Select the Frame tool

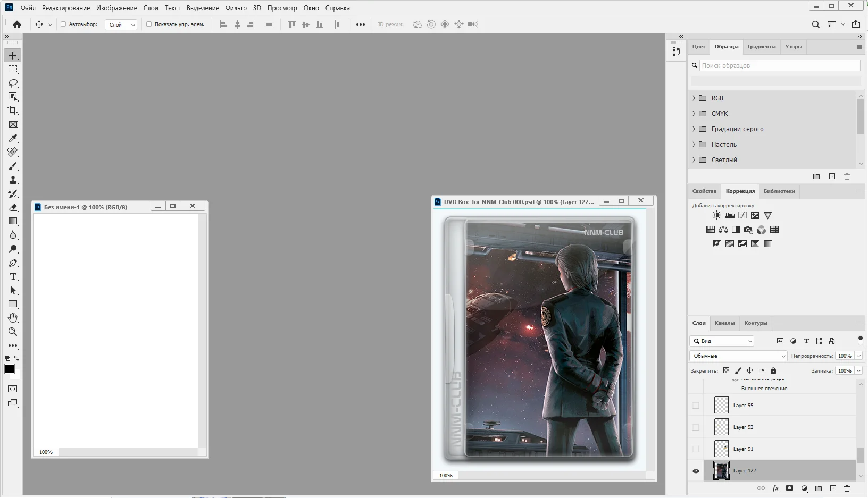pyautogui.click(x=13, y=125)
